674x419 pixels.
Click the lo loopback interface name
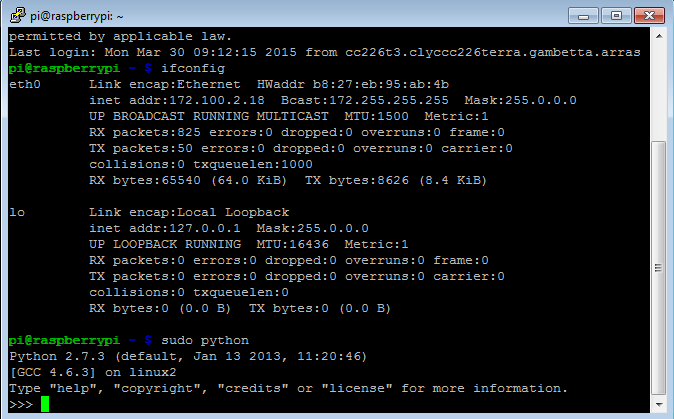click(x=17, y=212)
